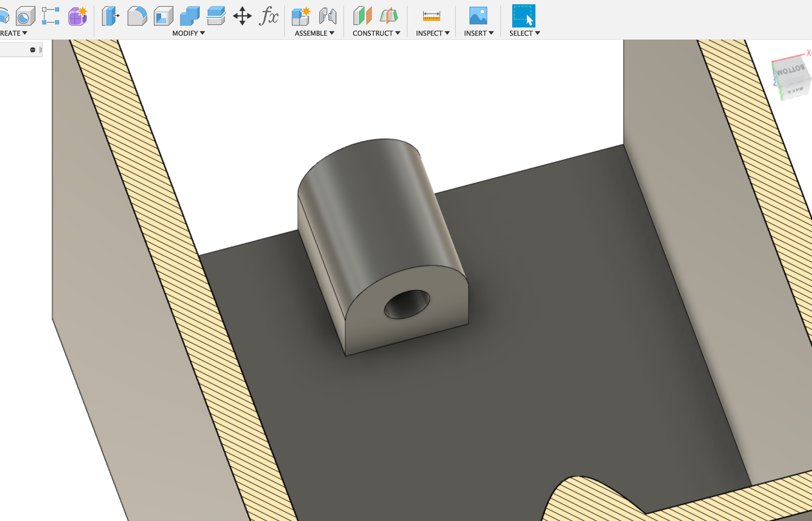
Task: Click the New Component icon
Action: click(x=301, y=16)
